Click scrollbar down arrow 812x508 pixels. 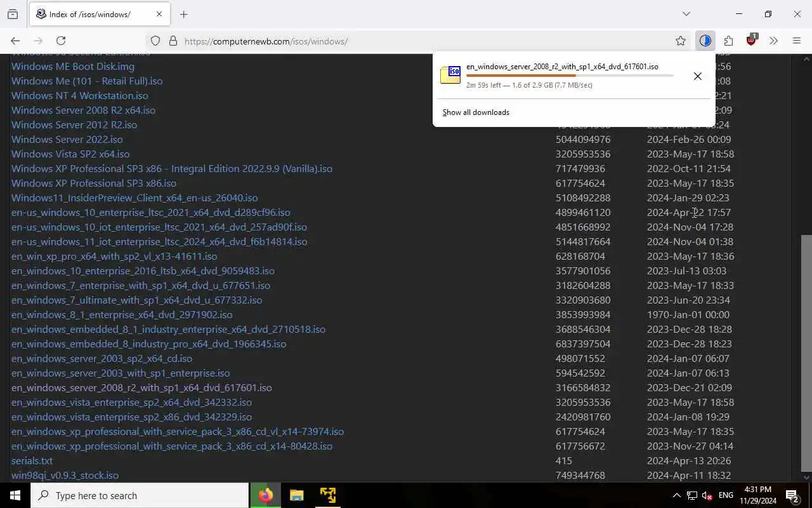pyautogui.click(x=807, y=477)
